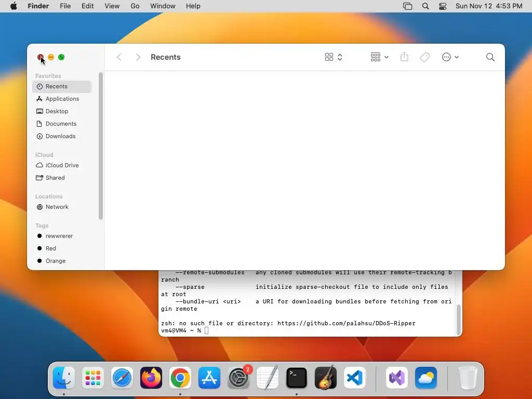Open the Window menu

point(163,6)
